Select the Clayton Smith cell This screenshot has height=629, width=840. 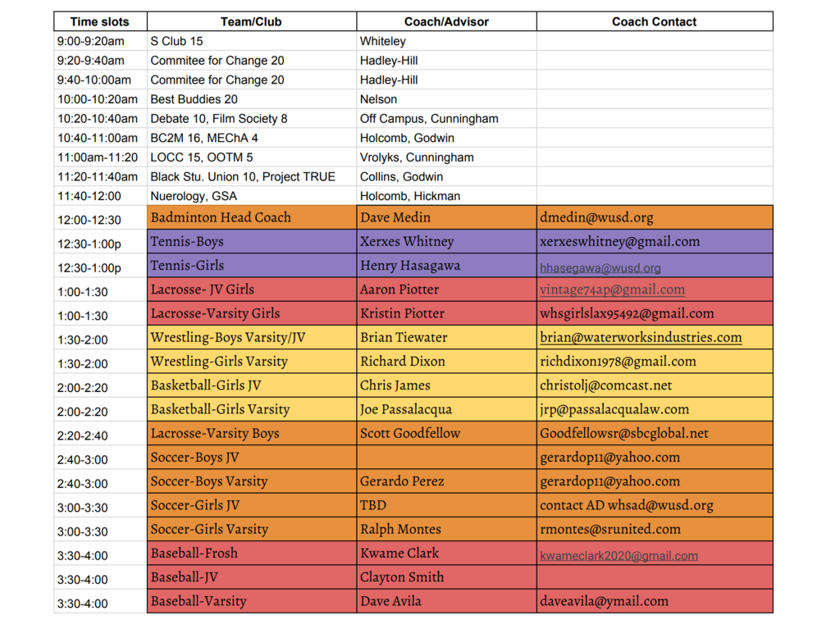coord(446,577)
